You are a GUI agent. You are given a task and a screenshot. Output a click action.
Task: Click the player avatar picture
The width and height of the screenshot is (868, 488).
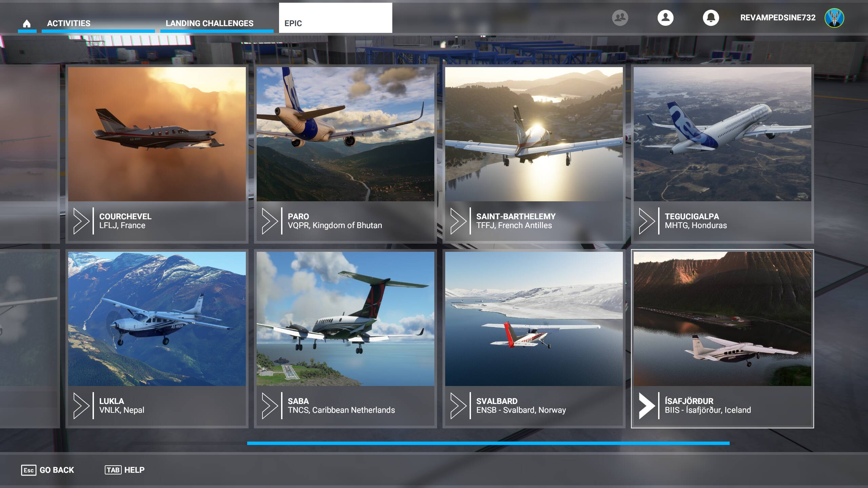point(834,18)
